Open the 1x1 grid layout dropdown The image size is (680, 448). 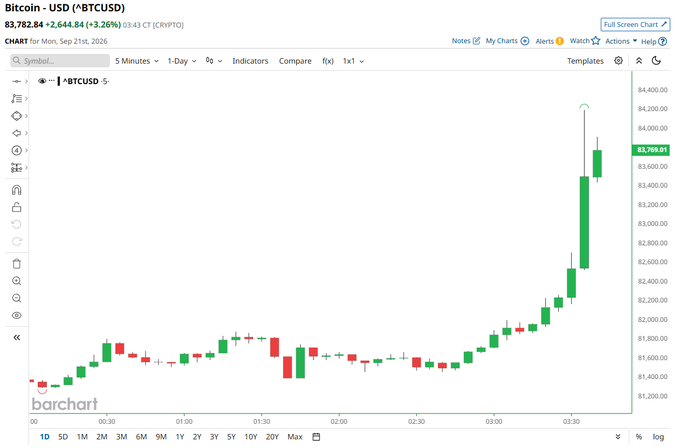[353, 61]
